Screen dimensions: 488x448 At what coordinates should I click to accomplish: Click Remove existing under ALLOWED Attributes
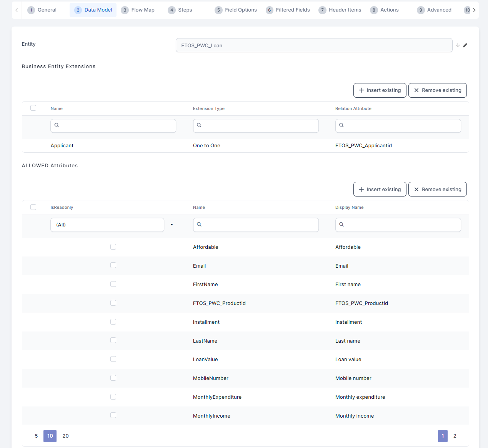tap(437, 189)
